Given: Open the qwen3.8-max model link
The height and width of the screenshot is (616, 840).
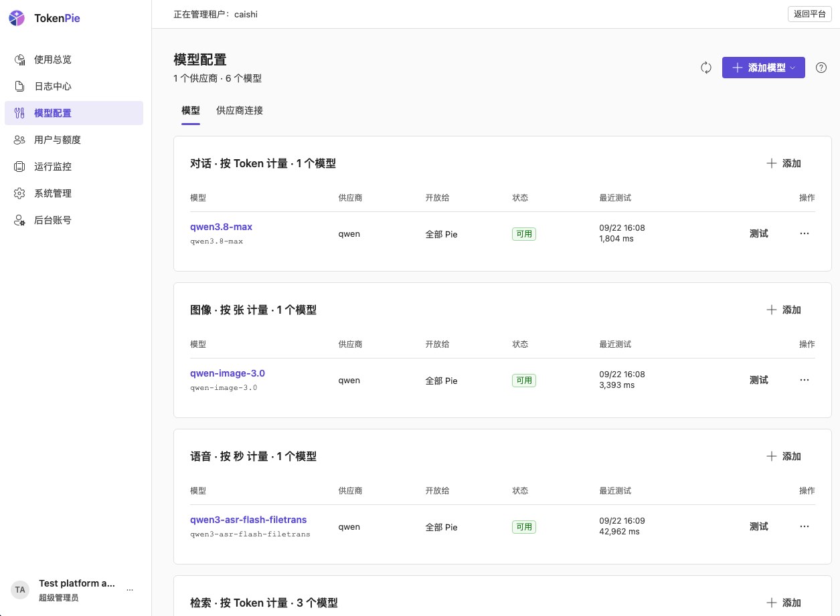Looking at the screenshot, I should coord(222,227).
